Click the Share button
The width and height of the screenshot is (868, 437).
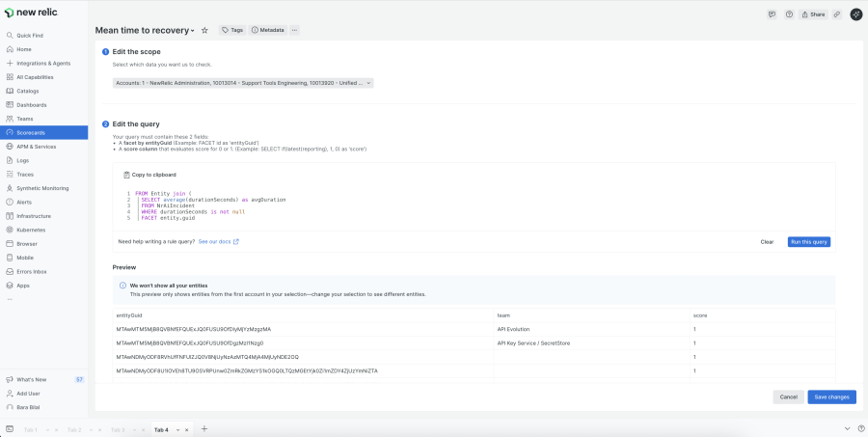coord(813,14)
